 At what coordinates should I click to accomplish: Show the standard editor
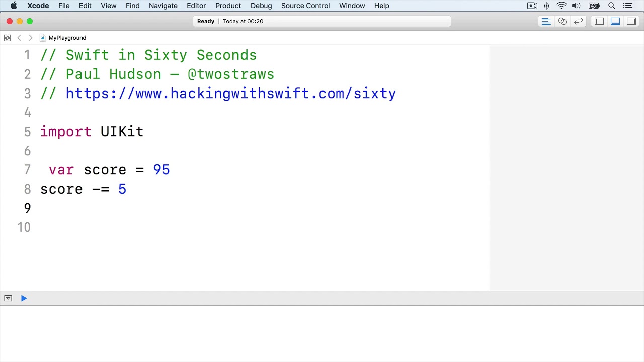click(x=546, y=21)
